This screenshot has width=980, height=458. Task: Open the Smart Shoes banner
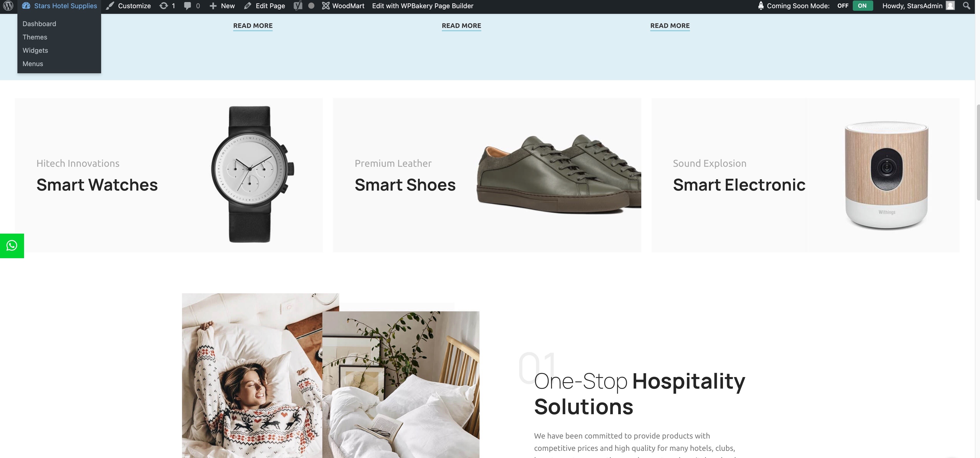pos(487,175)
